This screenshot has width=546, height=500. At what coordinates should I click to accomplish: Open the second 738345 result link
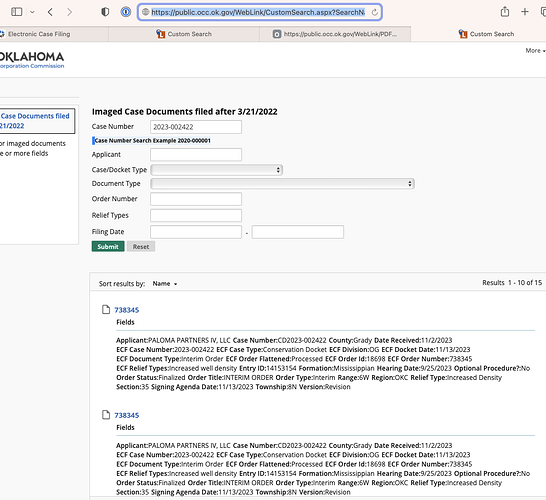tap(127, 415)
